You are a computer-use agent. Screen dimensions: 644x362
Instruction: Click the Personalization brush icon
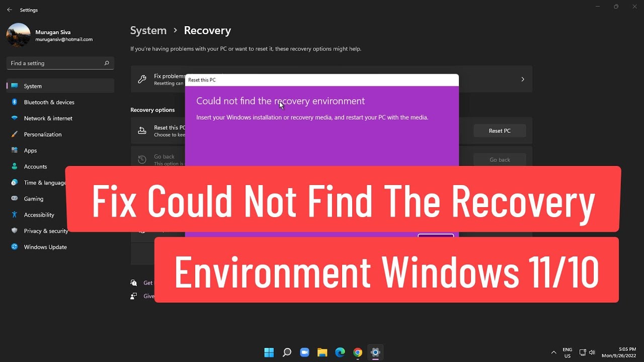14,134
